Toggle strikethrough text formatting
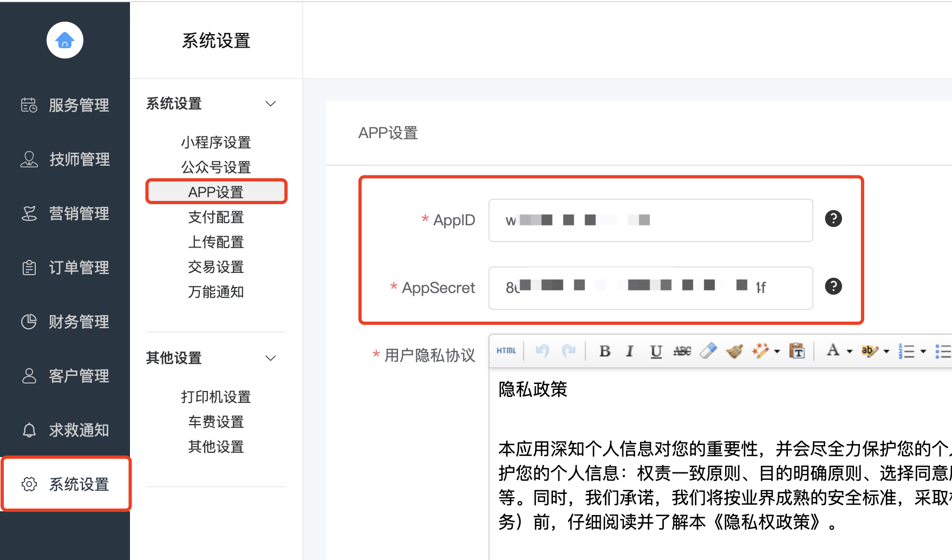This screenshot has height=560, width=952. (682, 351)
